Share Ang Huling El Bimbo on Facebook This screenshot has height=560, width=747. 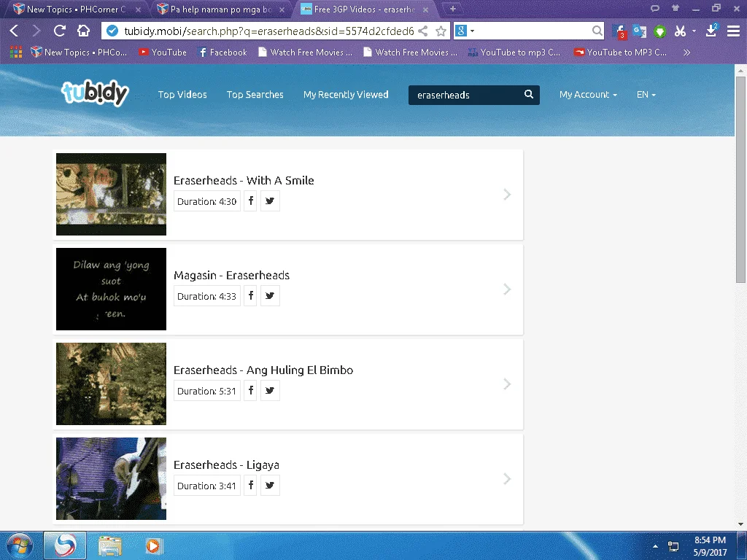(x=251, y=391)
